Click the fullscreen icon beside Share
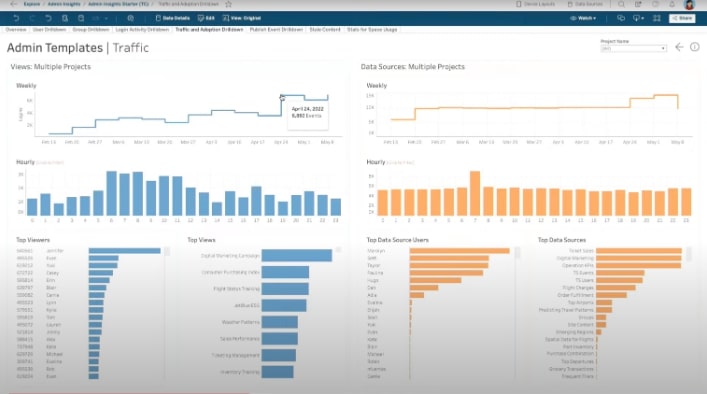The image size is (707, 394). 656,18
